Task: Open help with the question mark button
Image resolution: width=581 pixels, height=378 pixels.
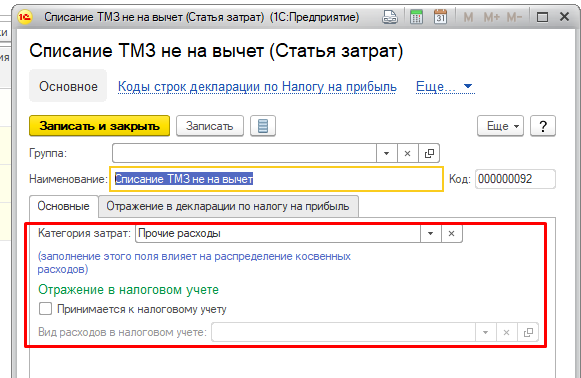Action: click(543, 126)
